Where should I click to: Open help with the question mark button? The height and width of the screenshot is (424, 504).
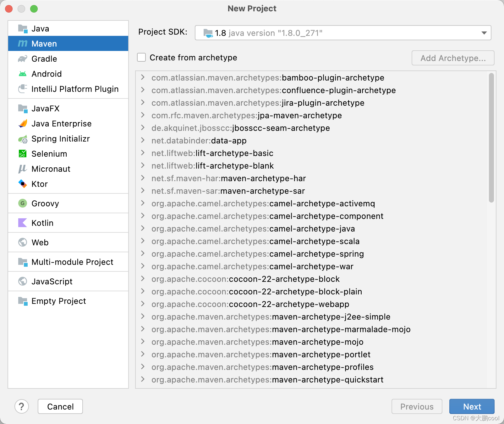[22, 406]
